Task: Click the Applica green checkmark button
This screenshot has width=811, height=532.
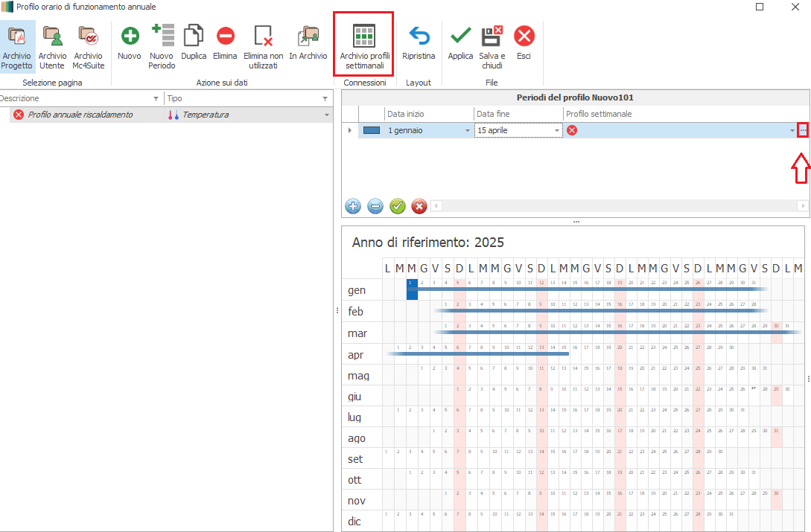Action: coord(460,36)
